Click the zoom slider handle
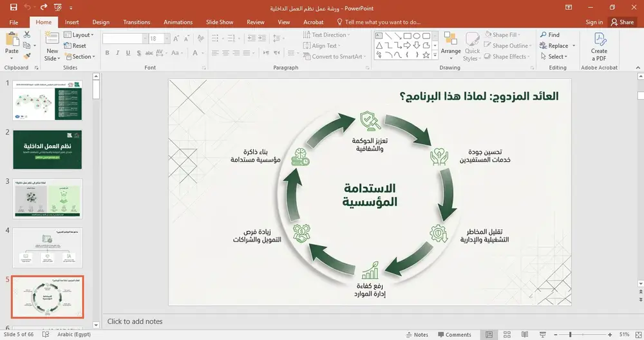The height and width of the screenshot is (340, 644). pos(571,335)
